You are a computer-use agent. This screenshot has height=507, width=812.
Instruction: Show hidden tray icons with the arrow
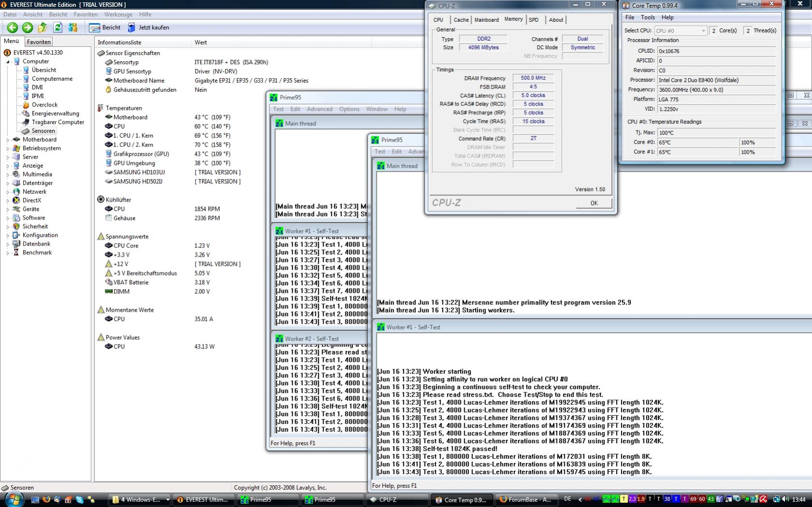click(580, 499)
